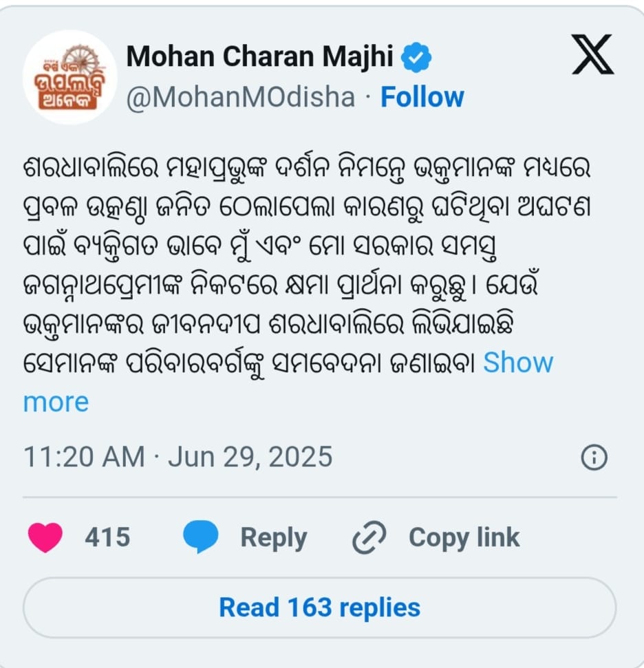Click the 11:20 AM time
The image size is (644, 668).
[x=84, y=457]
